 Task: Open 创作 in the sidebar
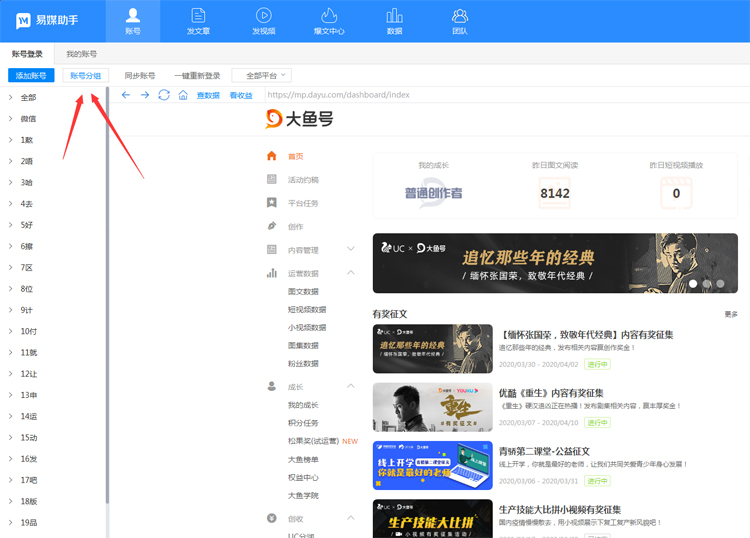click(296, 227)
